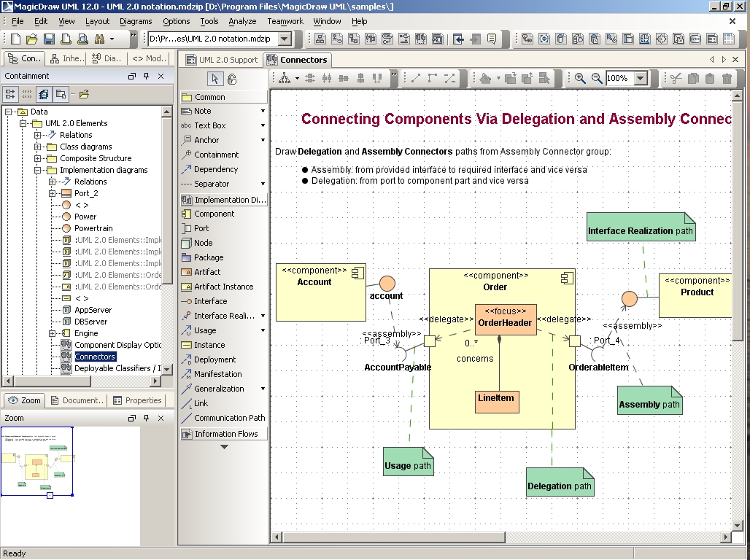This screenshot has width=750, height=560.
Task: Float the Containment panel window
Action: point(132,76)
